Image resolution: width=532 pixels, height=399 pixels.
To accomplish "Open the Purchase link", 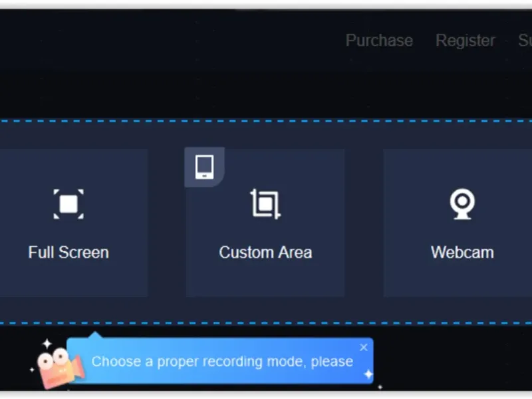I will 379,41.
